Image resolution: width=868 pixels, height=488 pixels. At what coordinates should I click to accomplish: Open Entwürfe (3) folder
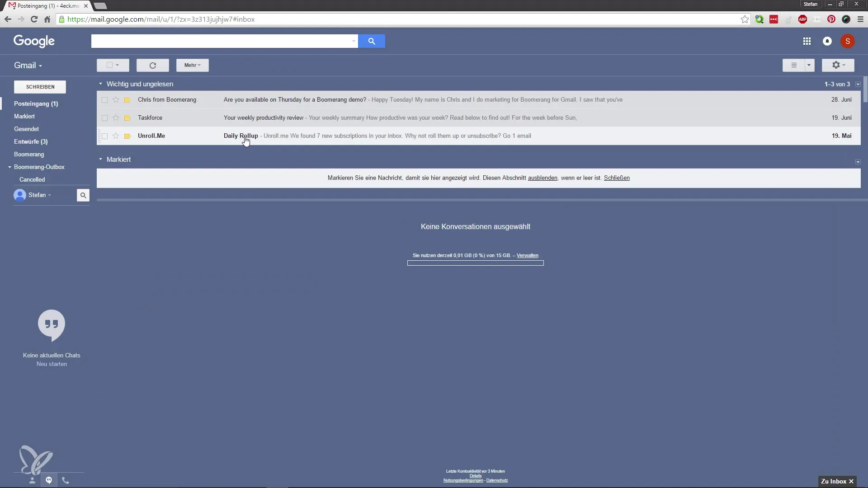click(31, 142)
